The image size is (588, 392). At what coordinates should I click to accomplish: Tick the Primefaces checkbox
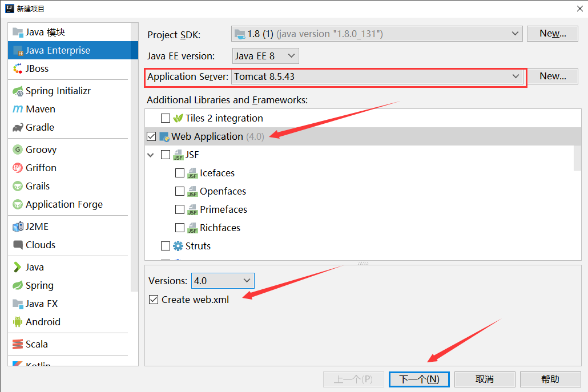coord(180,209)
